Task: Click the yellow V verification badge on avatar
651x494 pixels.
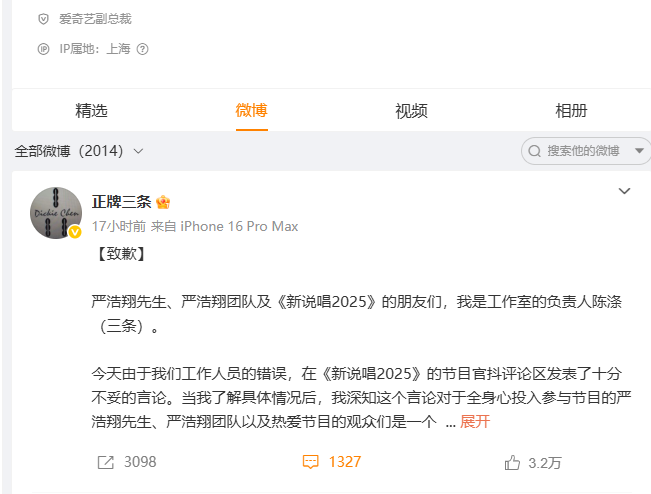Action: coord(75,232)
